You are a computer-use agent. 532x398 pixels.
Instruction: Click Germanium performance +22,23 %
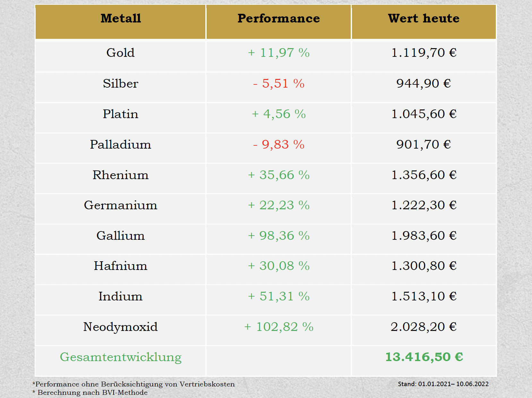point(279,205)
